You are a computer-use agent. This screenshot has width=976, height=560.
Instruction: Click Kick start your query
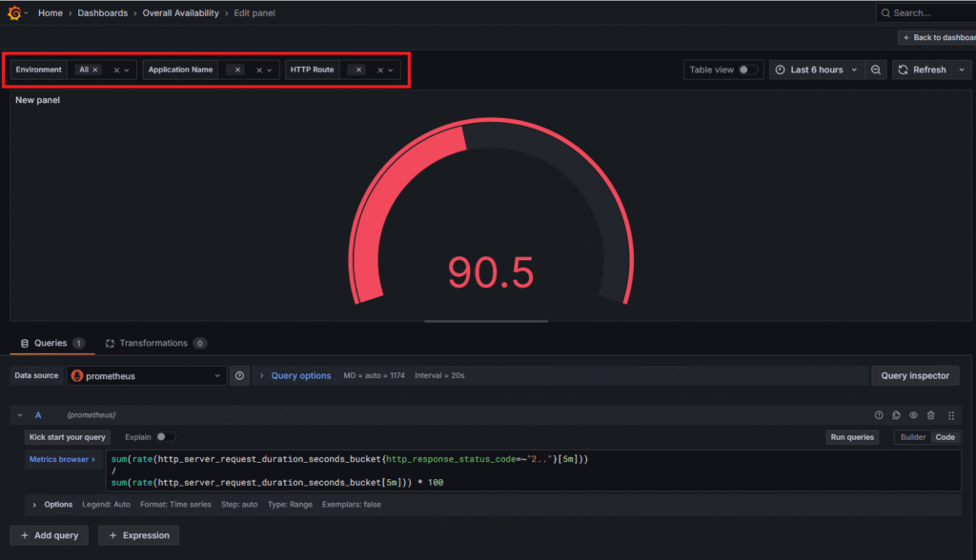pos(68,437)
